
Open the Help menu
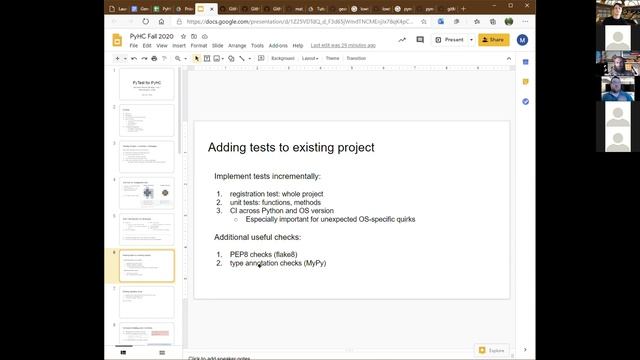pos(298,46)
